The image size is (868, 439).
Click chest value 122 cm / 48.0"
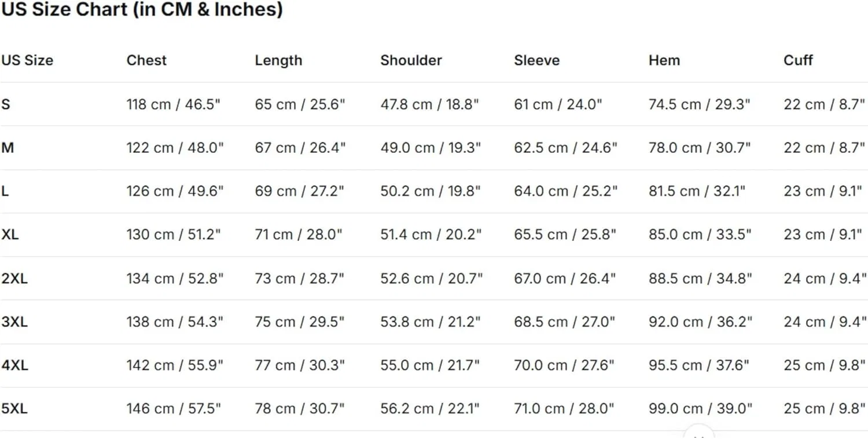tap(175, 148)
